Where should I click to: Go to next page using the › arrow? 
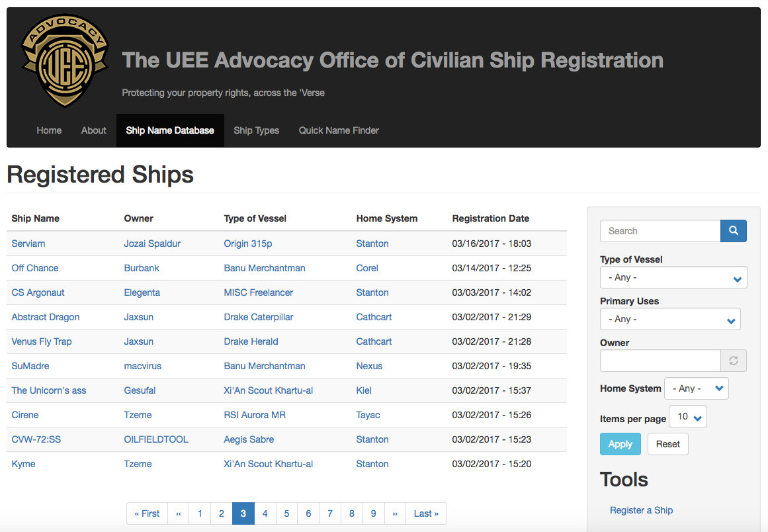395,513
